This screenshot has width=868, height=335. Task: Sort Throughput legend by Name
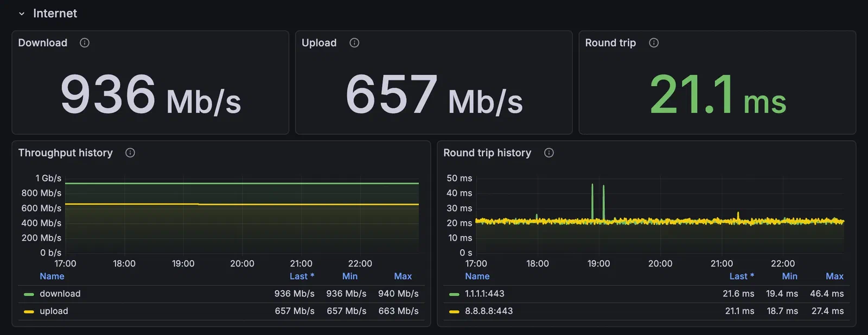[52, 276]
